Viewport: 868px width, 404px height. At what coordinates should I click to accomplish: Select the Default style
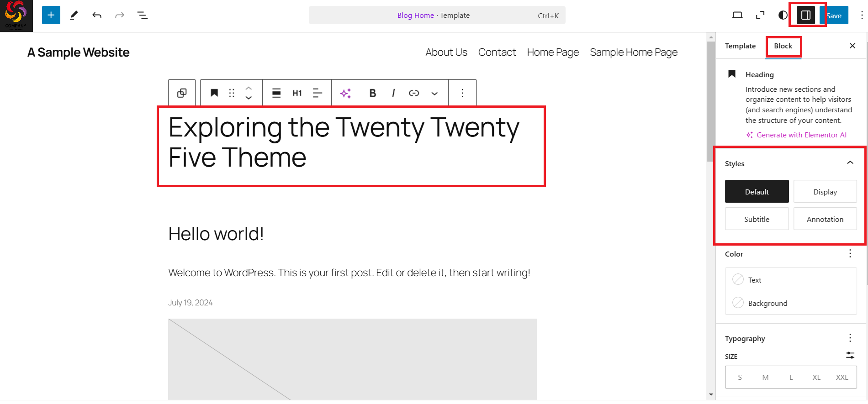tap(757, 191)
